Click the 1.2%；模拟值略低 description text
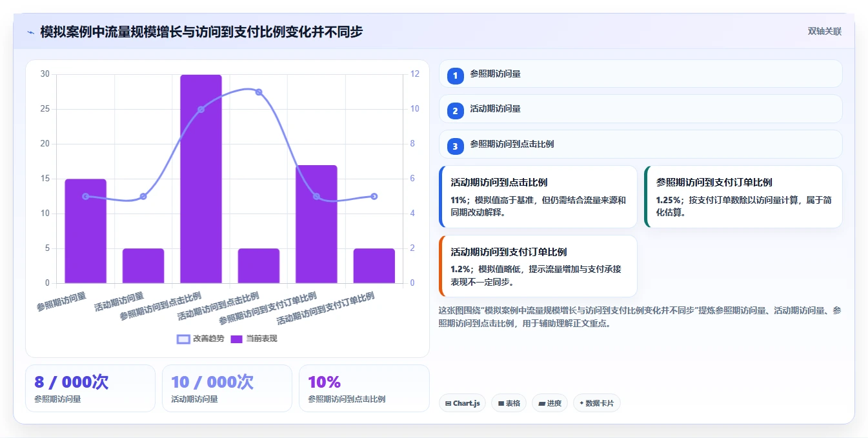Image resolution: width=868 pixels, height=438 pixels. point(536,275)
